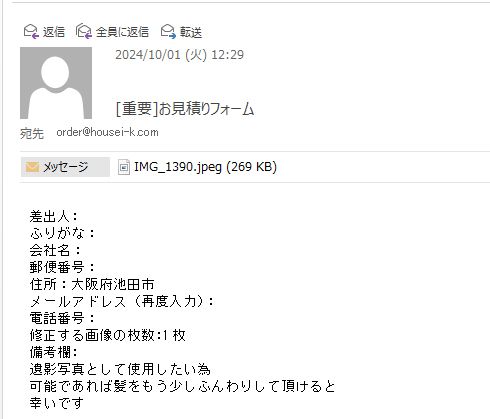
Task: Click the 住所:大阪府池田市 line in the body
Action: (x=92, y=284)
